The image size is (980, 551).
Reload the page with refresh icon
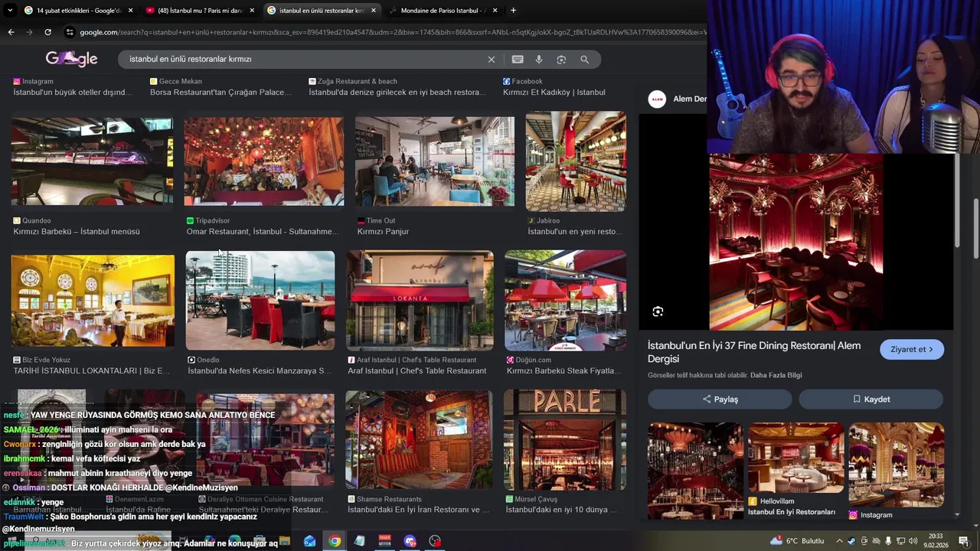(47, 32)
